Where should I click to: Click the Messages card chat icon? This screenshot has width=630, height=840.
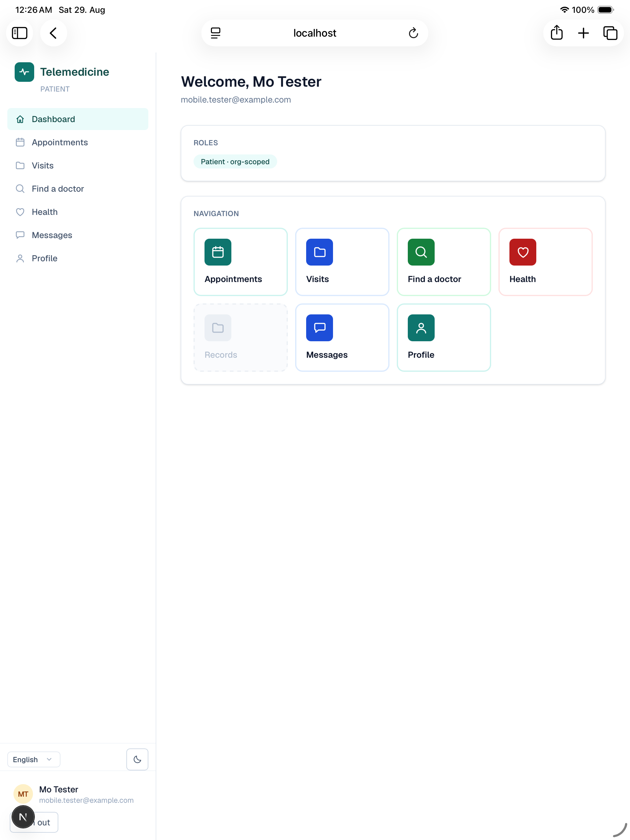click(319, 328)
